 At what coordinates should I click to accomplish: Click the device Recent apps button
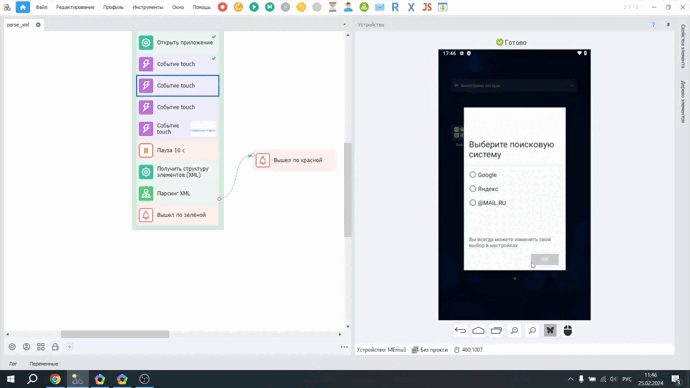(496, 330)
